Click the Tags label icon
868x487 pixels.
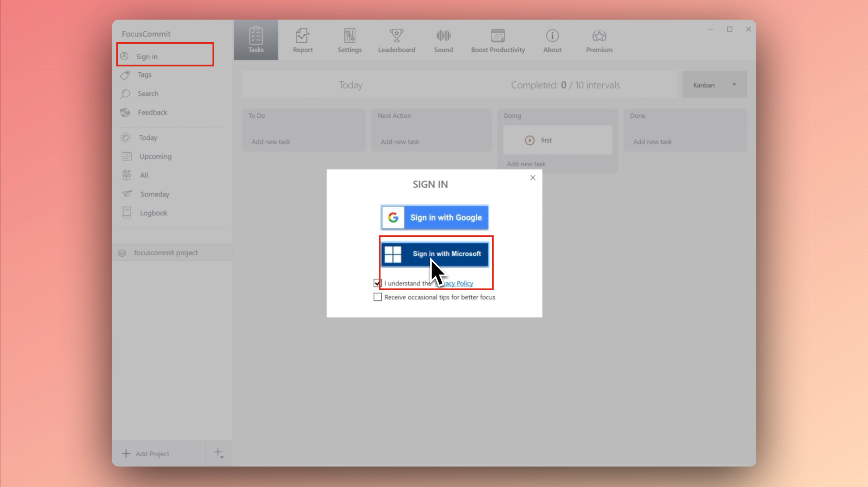[125, 75]
